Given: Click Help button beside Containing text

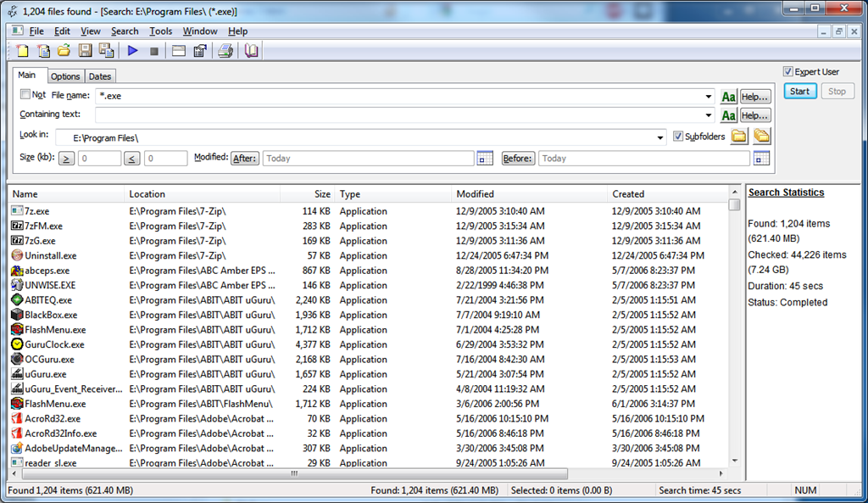Looking at the screenshot, I should [x=754, y=115].
